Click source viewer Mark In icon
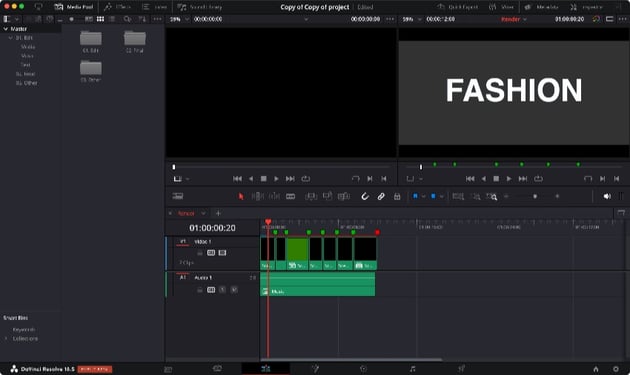The height and width of the screenshot is (375, 630). click(x=370, y=178)
